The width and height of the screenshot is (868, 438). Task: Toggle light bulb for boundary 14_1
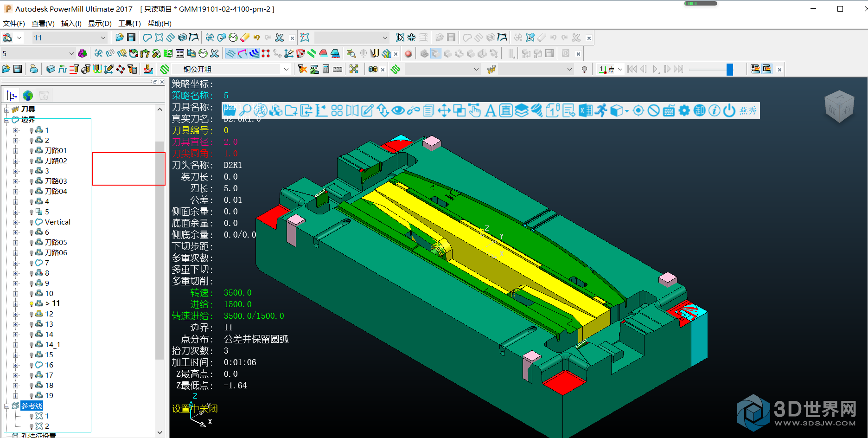[x=32, y=345]
